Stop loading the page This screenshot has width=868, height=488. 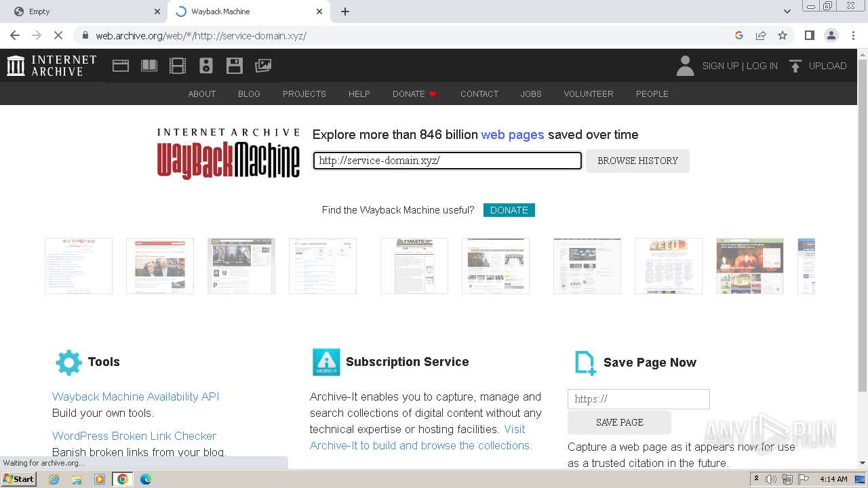[58, 35]
